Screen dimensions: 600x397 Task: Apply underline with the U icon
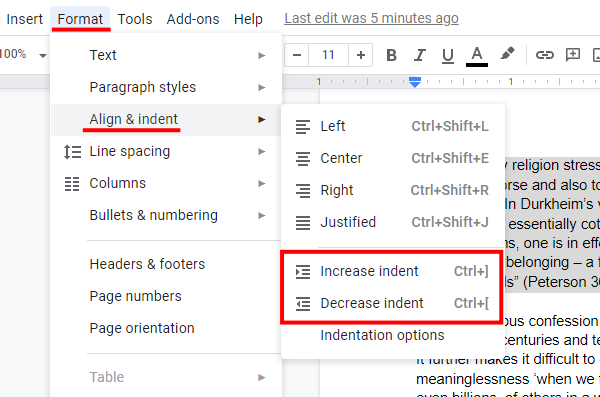448,55
